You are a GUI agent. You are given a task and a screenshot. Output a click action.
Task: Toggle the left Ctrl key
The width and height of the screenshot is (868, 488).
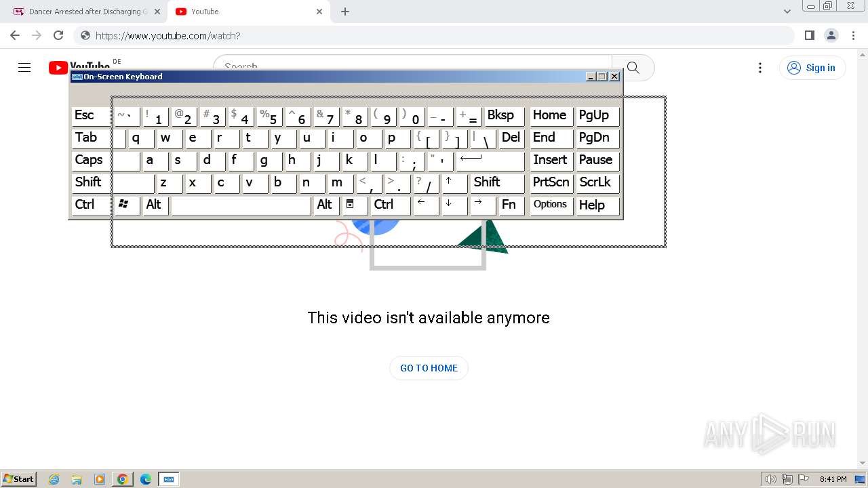(91, 205)
